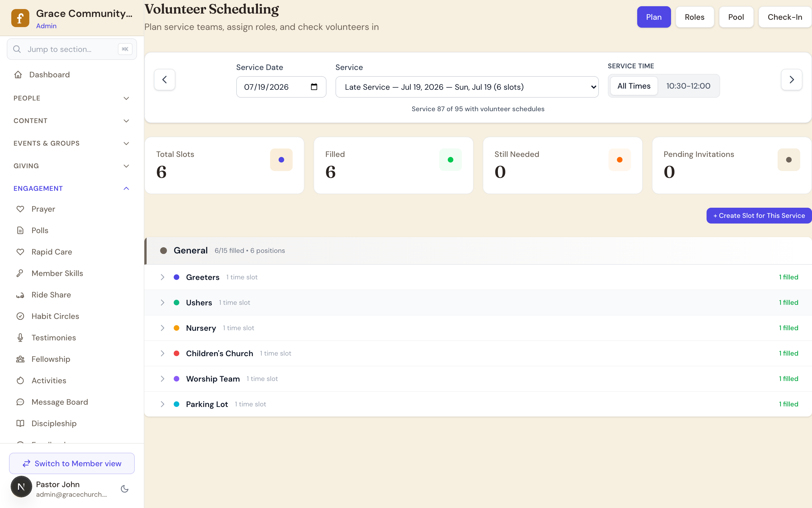812x508 pixels.
Task: Click Create Slot for This Service
Action: tap(759, 216)
